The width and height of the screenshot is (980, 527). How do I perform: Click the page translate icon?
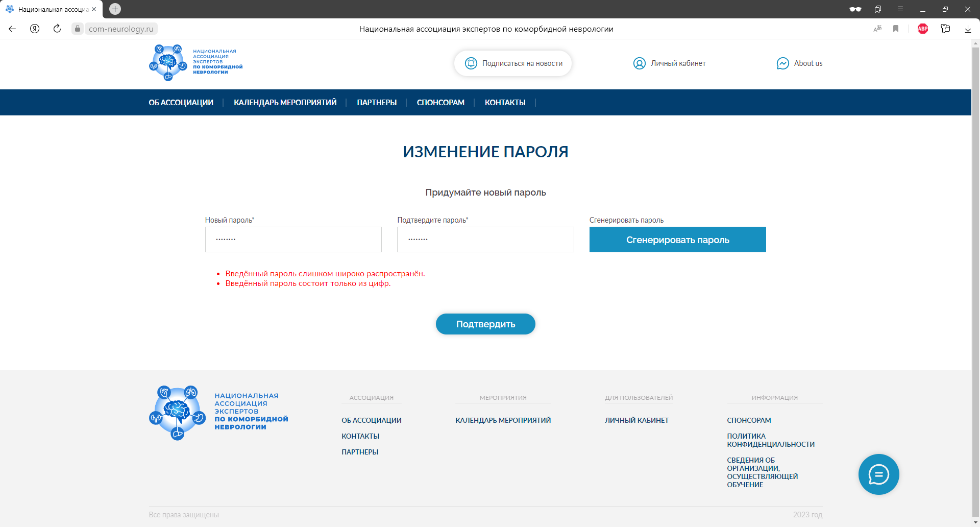tap(877, 29)
